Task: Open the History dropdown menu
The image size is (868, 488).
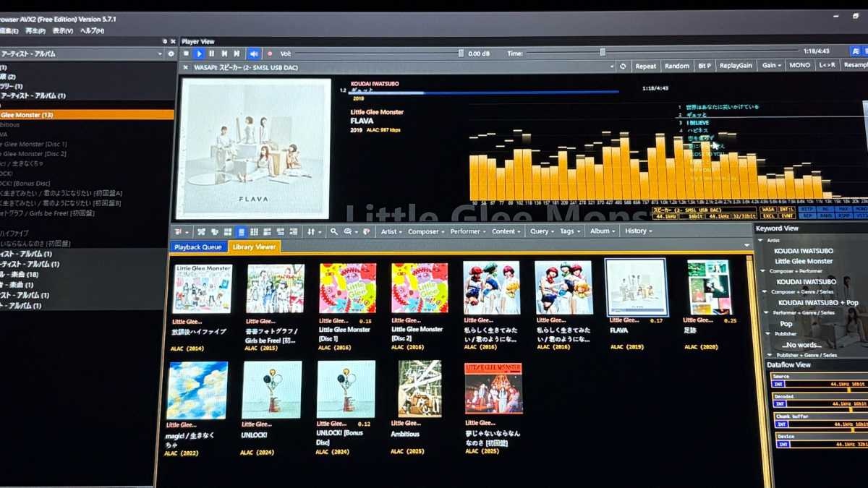Action: click(x=638, y=231)
